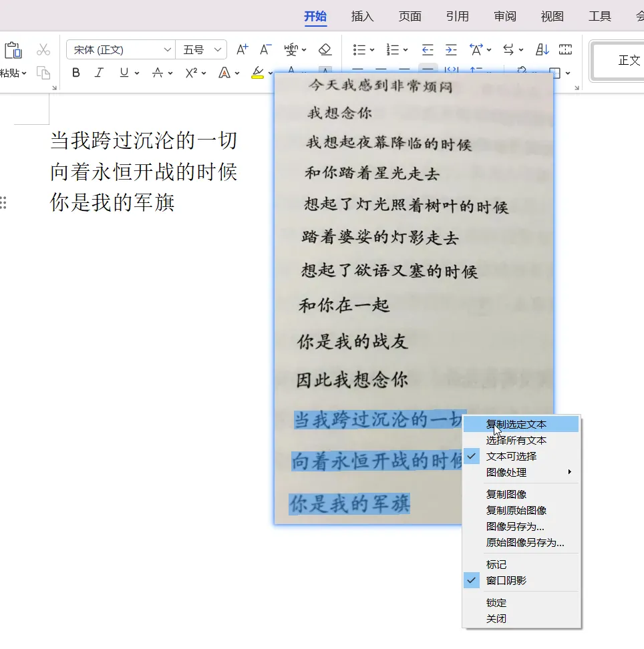The width and height of the screenshot is (644, 649).
Task: Click the underline icon
Action: [124, 73]
